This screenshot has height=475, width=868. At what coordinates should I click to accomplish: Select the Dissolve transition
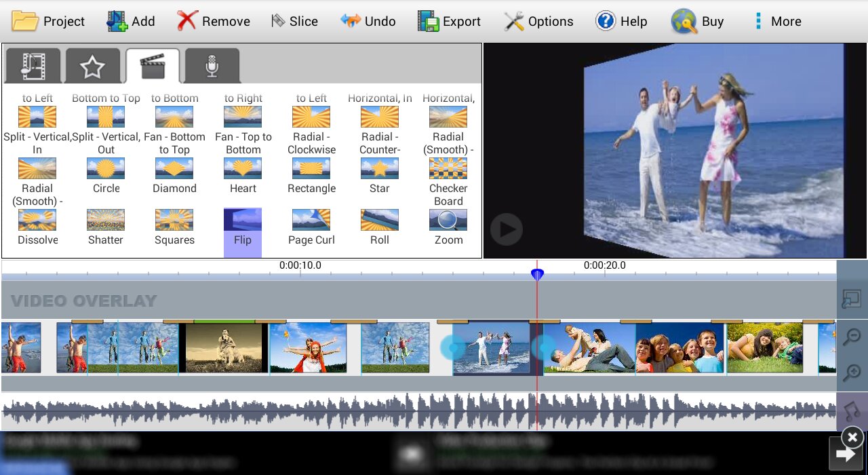(x=37, y=221)
